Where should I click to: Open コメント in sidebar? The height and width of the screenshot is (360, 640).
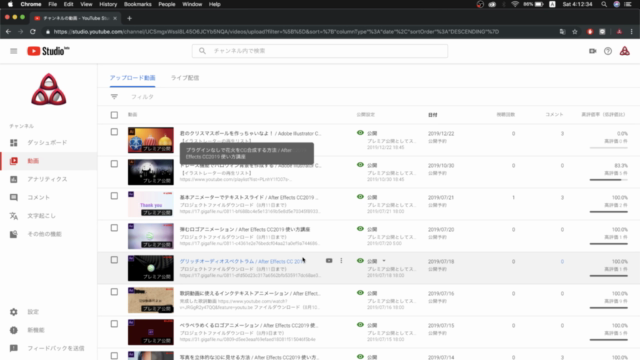pos(38,197)
